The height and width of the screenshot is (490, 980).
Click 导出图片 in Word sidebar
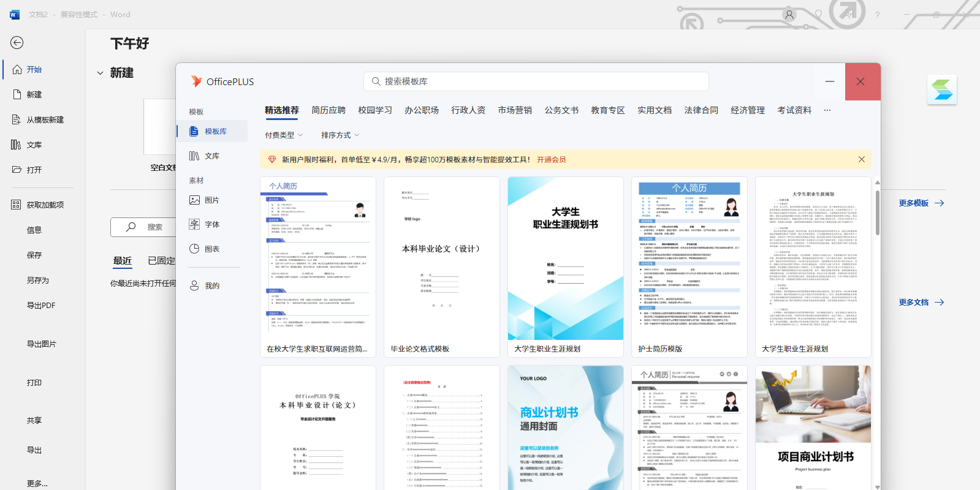(41, 344)
